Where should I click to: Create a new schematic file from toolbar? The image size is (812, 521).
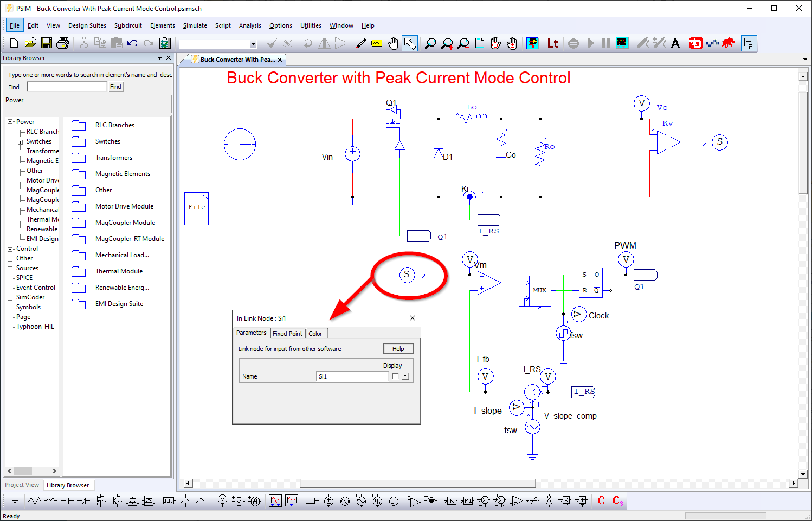(14, 43)
